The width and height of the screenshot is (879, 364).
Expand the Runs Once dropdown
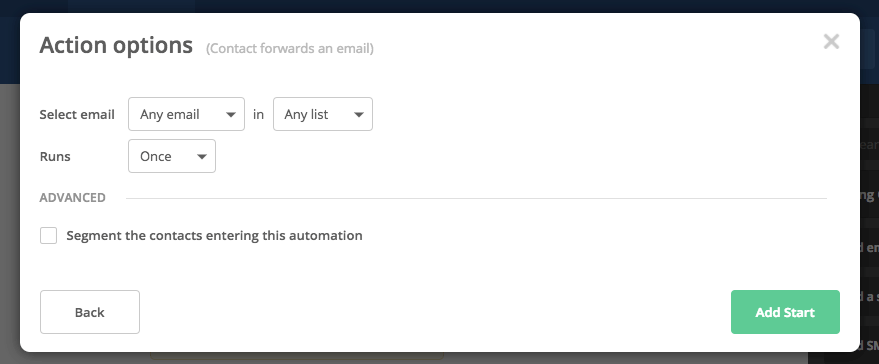172,156
